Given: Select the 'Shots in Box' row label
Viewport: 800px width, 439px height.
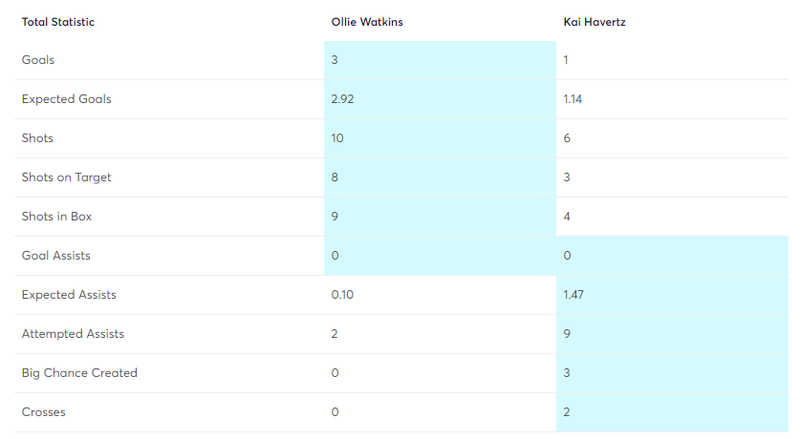Looking at the screenshot, I should tap(57, 216).
